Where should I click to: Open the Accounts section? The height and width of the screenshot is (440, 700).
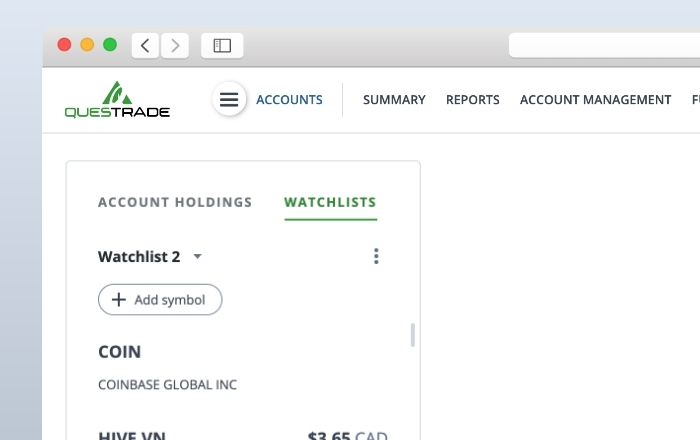[289, 100]
